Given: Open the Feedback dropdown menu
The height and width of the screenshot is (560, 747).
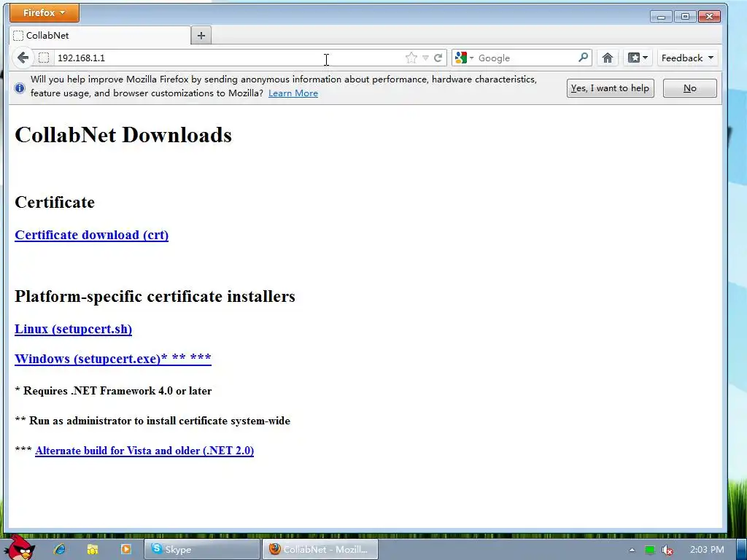Looking at the screenshot, I should pyautogui.click(x=687, y=58).
